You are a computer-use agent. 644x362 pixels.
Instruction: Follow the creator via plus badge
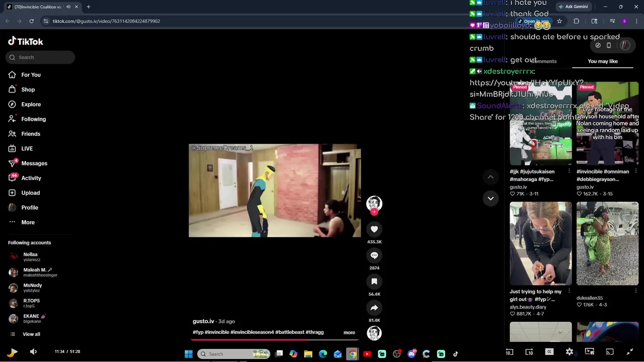[x=374, y=212]
